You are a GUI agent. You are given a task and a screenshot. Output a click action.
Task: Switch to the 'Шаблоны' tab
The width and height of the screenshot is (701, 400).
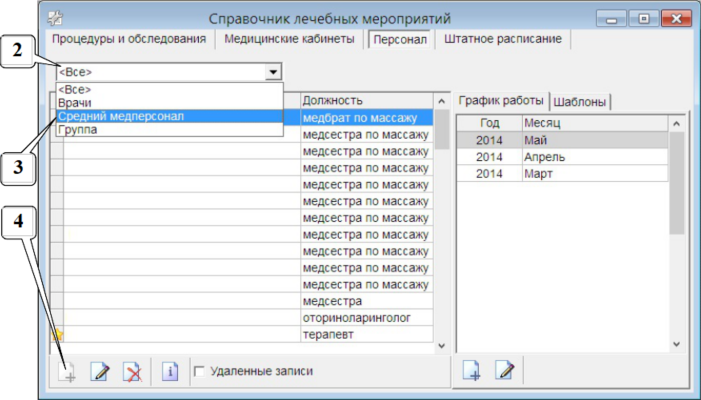581,101
